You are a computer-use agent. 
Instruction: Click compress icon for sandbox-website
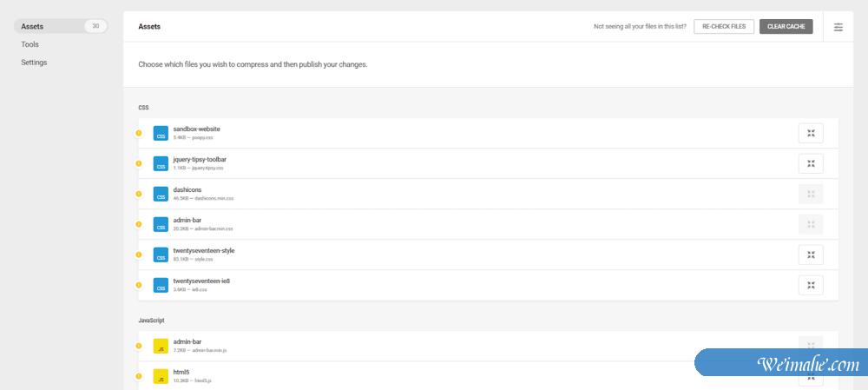[x=811, y=133]
